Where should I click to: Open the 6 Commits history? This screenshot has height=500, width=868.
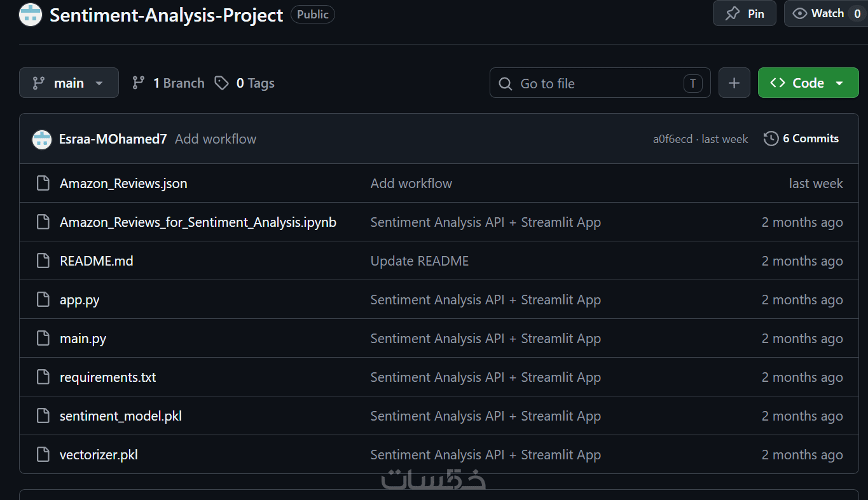[801, 139]
